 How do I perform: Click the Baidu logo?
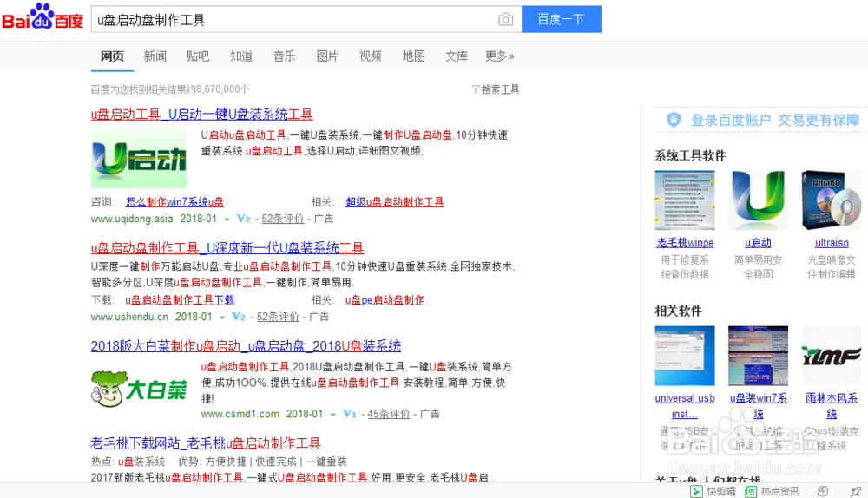pos(43,16)
